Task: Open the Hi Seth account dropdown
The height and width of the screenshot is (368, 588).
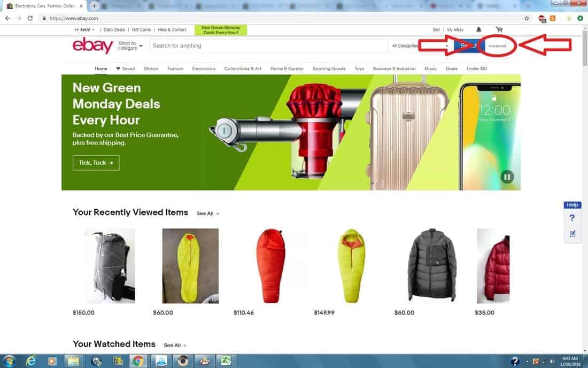Action: point(84,29)
